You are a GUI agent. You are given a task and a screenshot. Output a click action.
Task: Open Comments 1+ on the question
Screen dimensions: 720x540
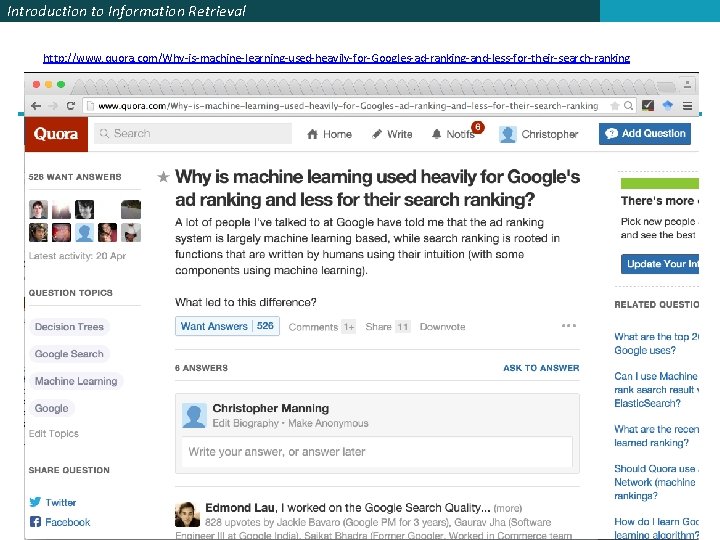322,327
